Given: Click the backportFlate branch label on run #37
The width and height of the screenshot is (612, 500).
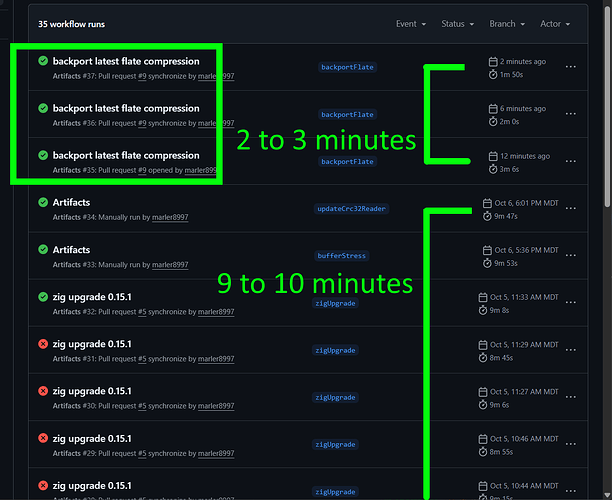Looking at the screenshot, I should tap(347, 68).
